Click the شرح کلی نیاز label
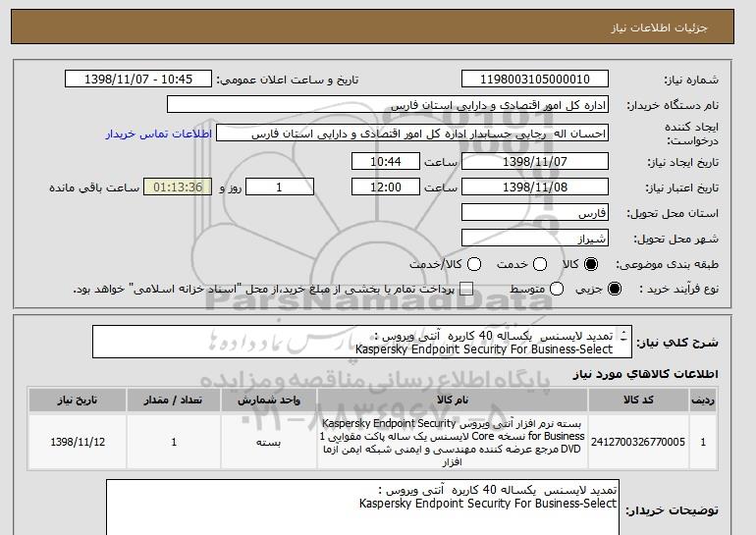 click(x=677, y=343)
